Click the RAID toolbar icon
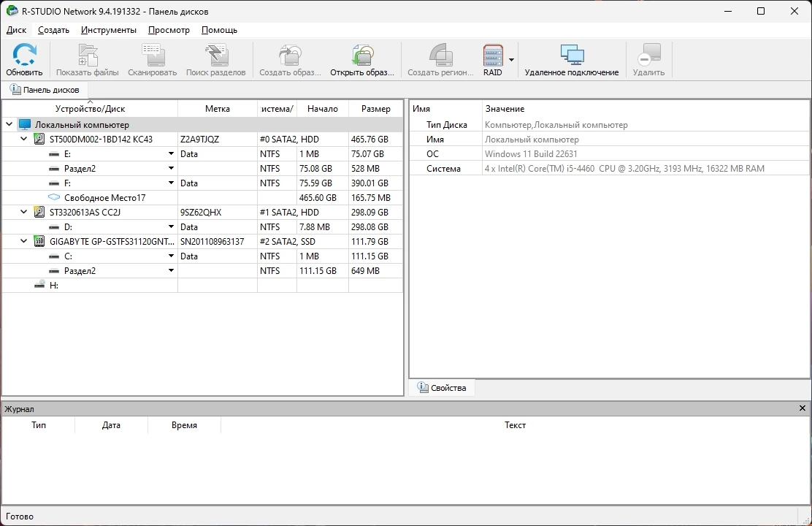Viewport: 812px width, 526px height. coord(493,54)
